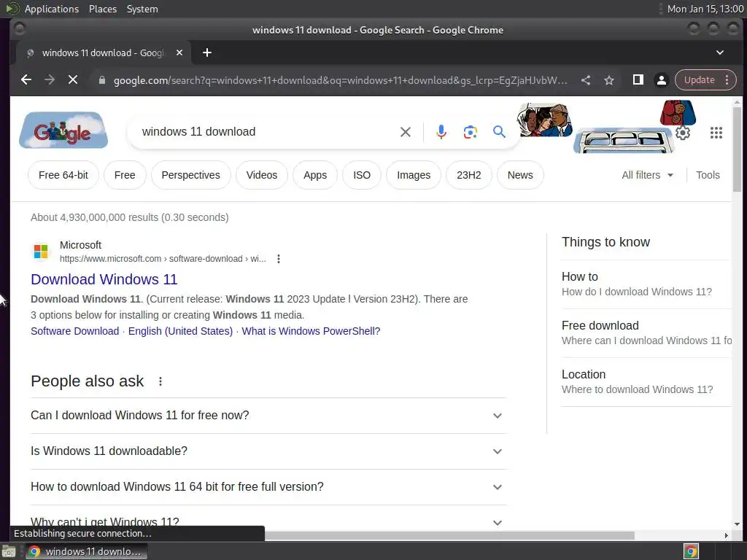Click the clock showing Mon Jan 15
This screenshot has height=560, width=747.
[x=705, y=9]
